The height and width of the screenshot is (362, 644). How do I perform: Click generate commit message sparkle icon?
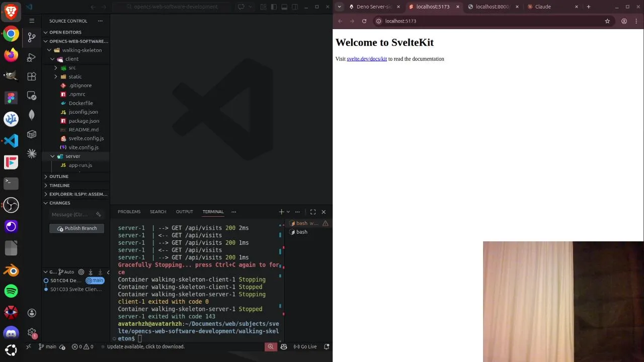pos(99,214)
